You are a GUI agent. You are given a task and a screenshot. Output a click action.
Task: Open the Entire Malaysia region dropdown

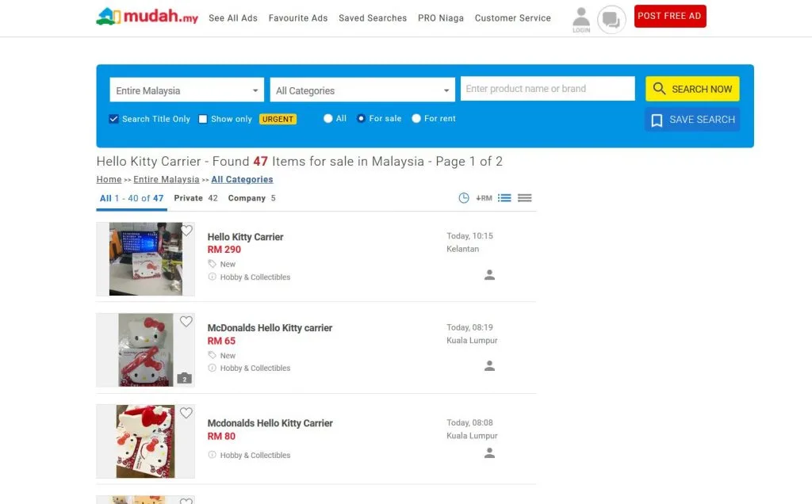[x=186, y=90]
